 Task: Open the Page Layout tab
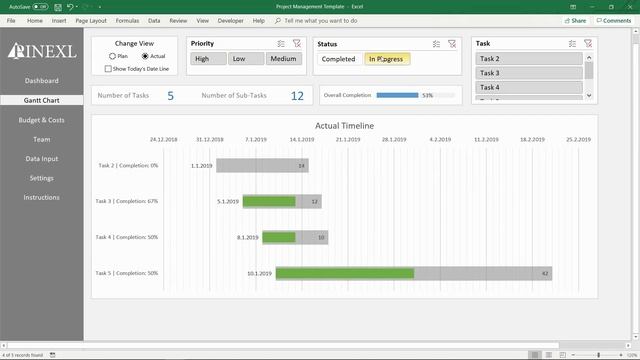coord(91,20)
